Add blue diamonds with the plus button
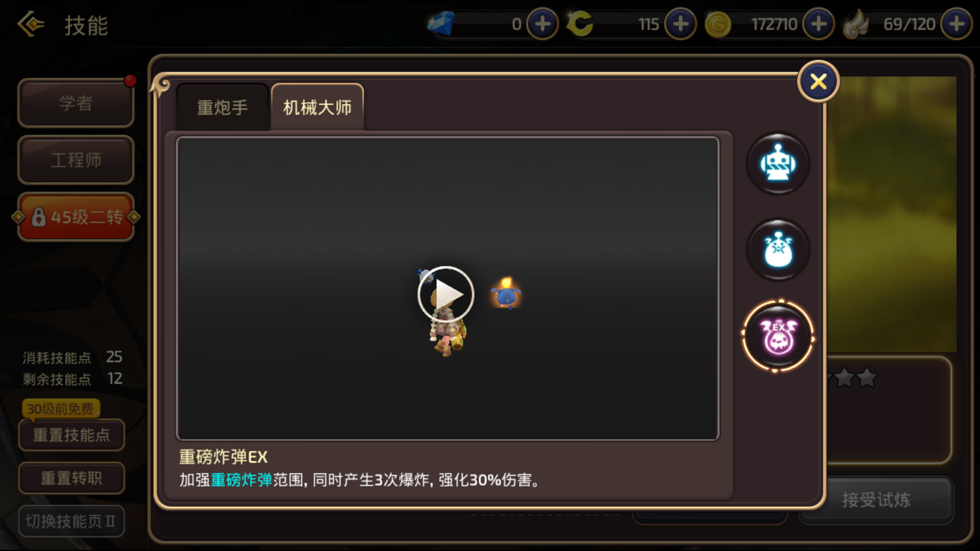This screenshot has height=551, width=980. click(543, 24)
